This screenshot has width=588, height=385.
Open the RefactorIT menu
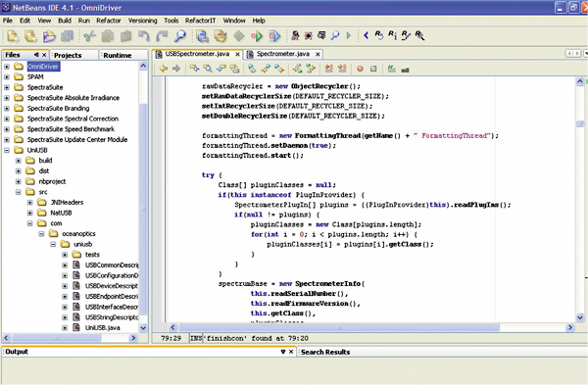(x=200, y=21)
